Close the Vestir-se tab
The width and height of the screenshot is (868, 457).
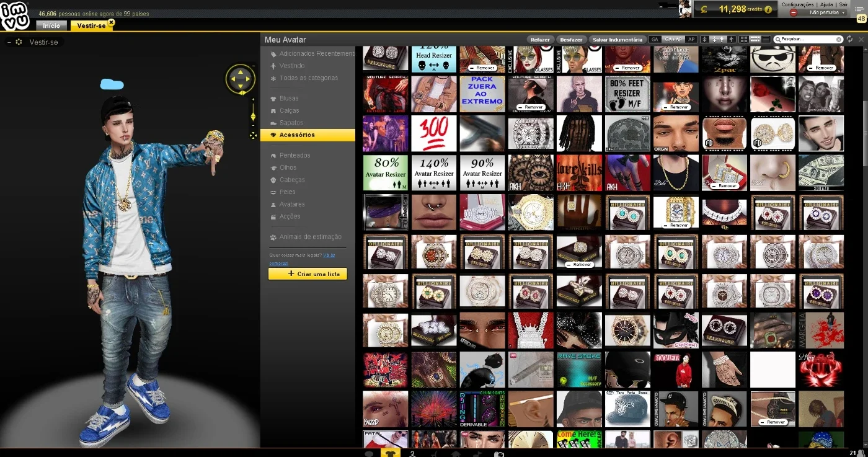[111, 22]
